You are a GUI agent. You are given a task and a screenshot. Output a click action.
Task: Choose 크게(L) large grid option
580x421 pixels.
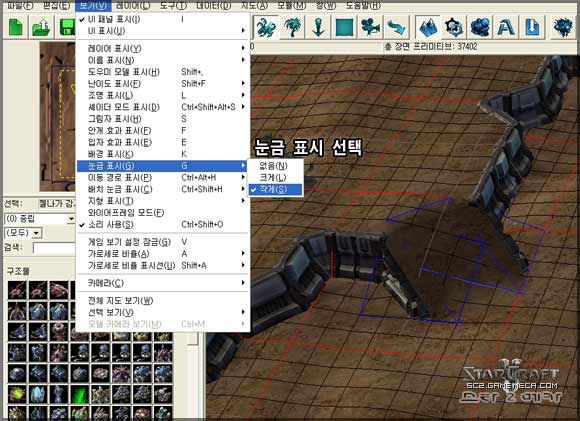tap(276, 178)
